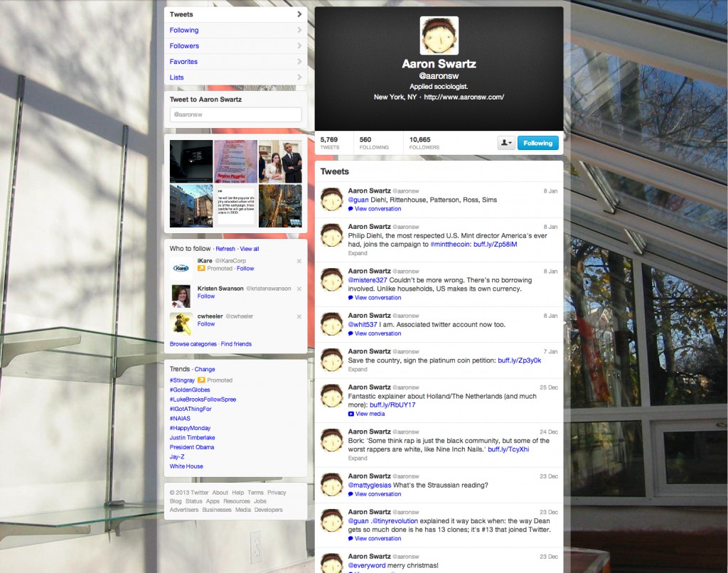Open the Following list in sidebar
This screenshot has width=728, height=573.
pyautogui.click(x=236, y=30)
